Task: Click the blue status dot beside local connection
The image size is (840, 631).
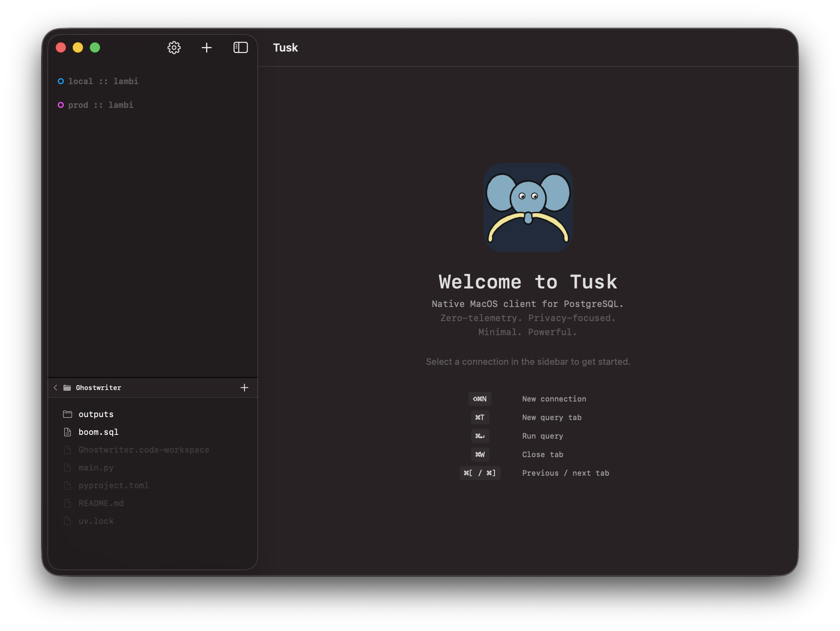Action: pyautogui.click(x=61, y=81)
